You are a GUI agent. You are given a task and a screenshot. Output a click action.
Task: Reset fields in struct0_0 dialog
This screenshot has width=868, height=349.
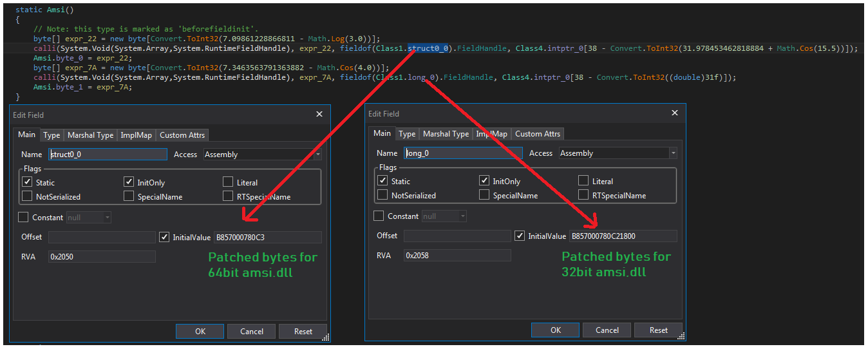tap(303, 332)
